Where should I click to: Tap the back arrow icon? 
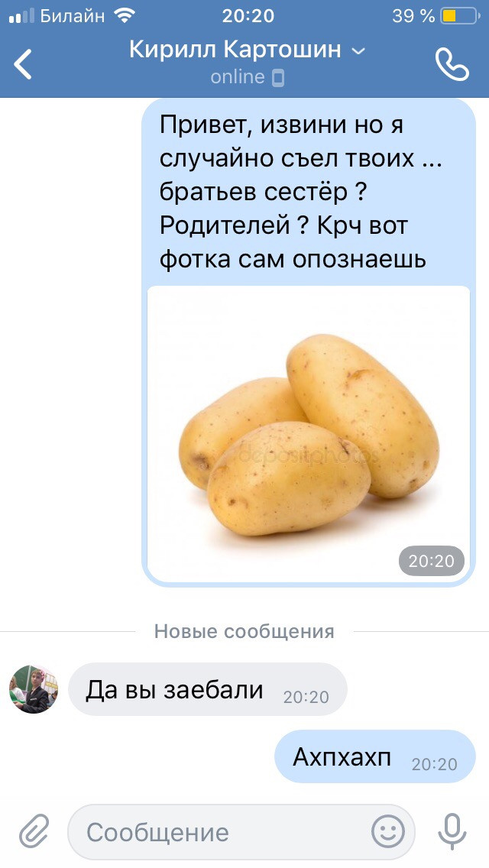click(23, 63)
